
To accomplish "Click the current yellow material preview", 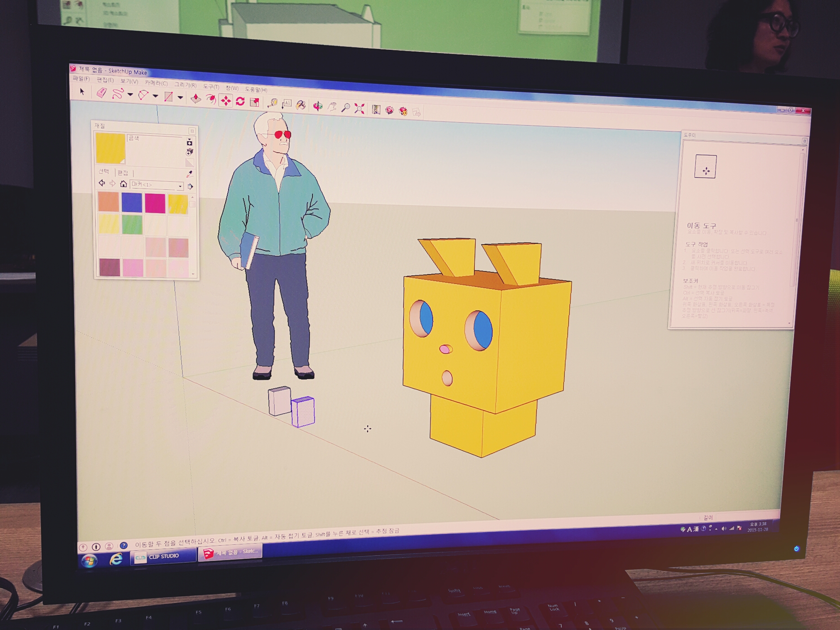I will click(x=110, y=148).
